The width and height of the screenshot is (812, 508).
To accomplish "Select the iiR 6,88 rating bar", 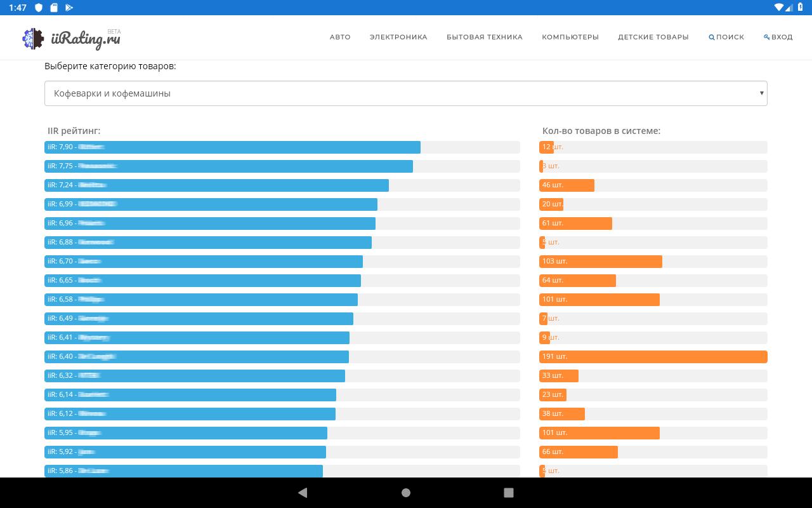I will [208, 243].
